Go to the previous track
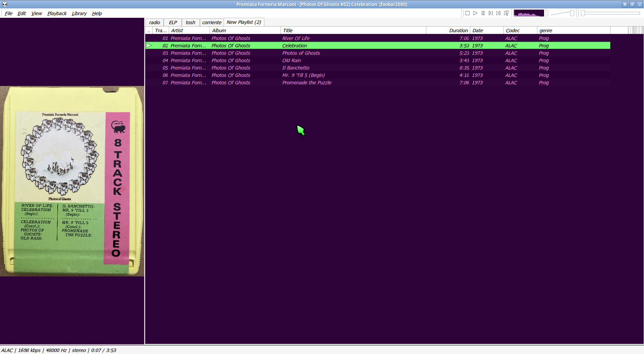This screenshot has width=644, height=354. [491, 13]
